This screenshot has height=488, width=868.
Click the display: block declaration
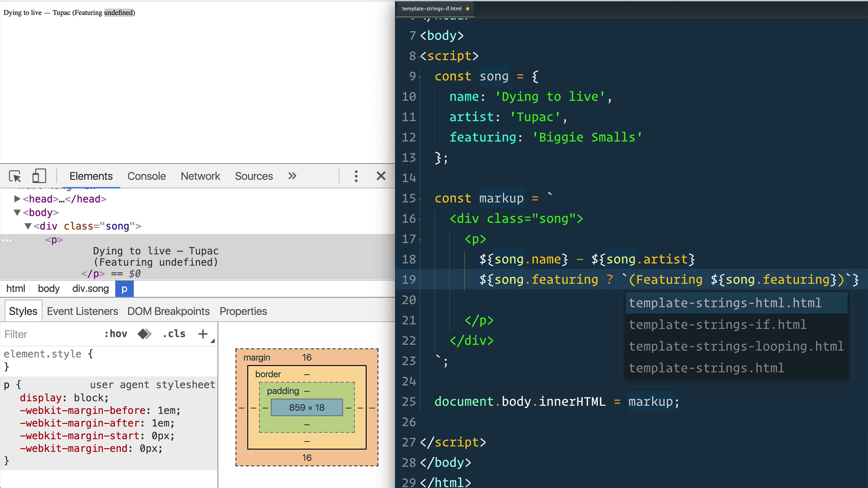pyautogui.click(x=64, y=398)
